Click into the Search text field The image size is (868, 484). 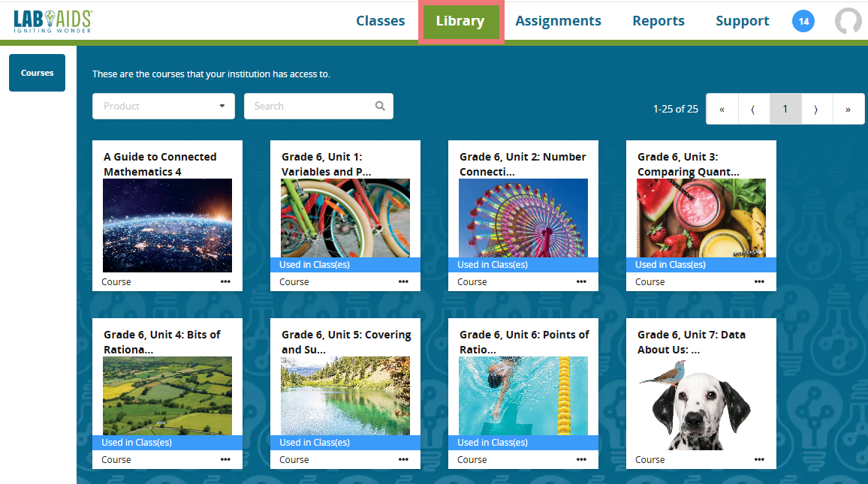(308, 106)
